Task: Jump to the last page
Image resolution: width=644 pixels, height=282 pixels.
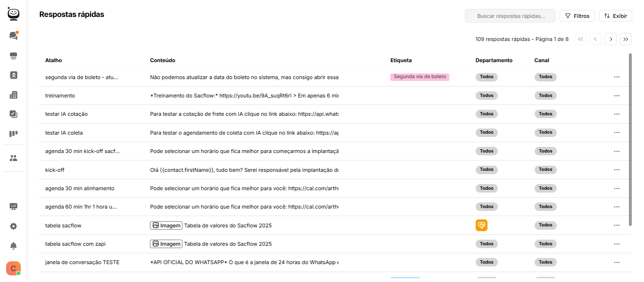Action: (x=626, y=40)
